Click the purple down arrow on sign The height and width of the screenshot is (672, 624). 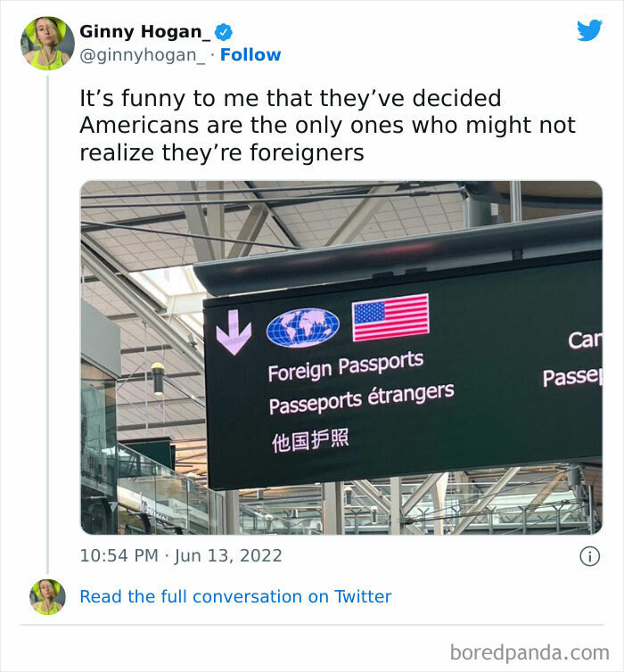click(234, 332)
